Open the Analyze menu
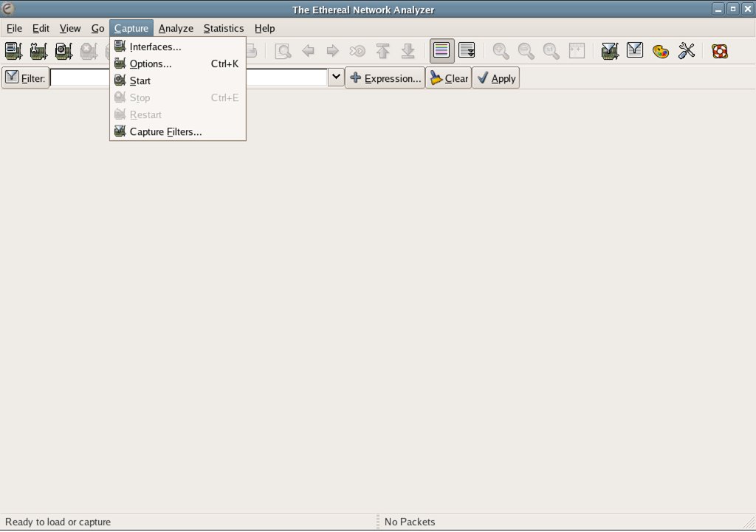 coord(176,28)
